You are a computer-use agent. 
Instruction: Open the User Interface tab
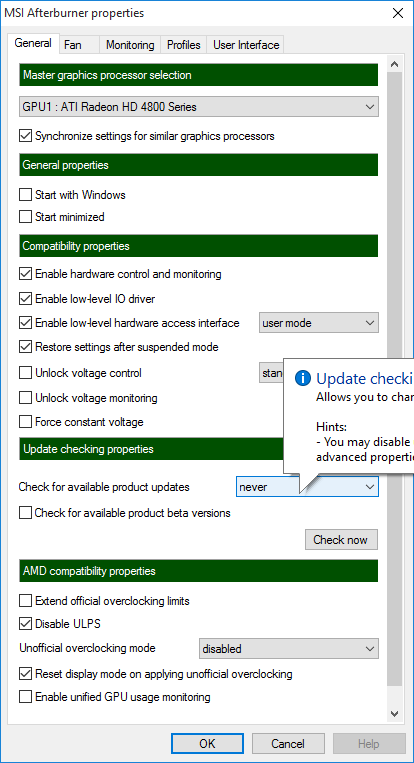point(246,45)
